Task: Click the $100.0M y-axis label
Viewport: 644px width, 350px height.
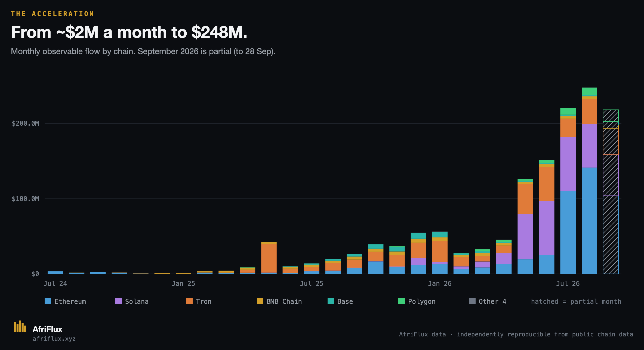Action: coord(25,199)
